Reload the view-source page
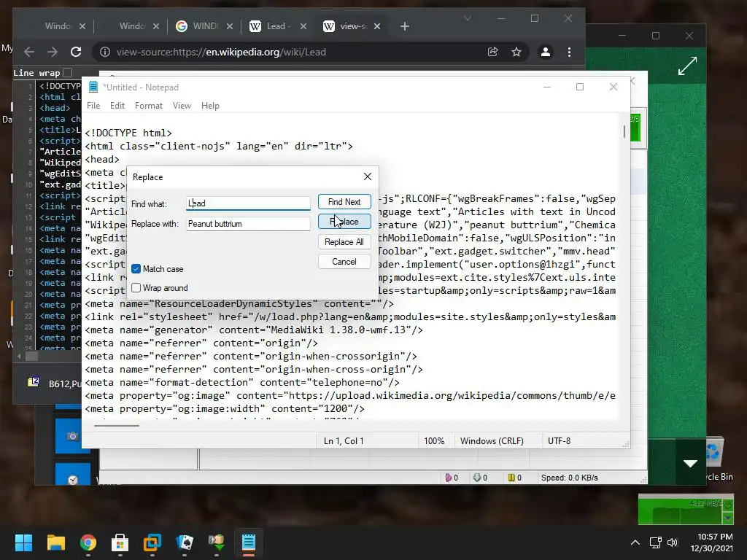Viewport: 747px width, 560px height. coord(76,52)
